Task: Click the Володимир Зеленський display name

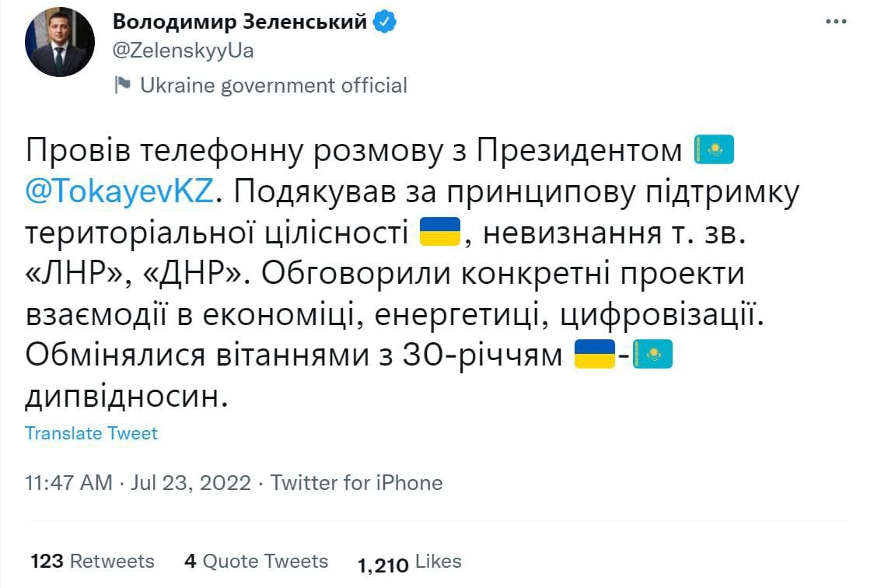Action: [239, 22]
